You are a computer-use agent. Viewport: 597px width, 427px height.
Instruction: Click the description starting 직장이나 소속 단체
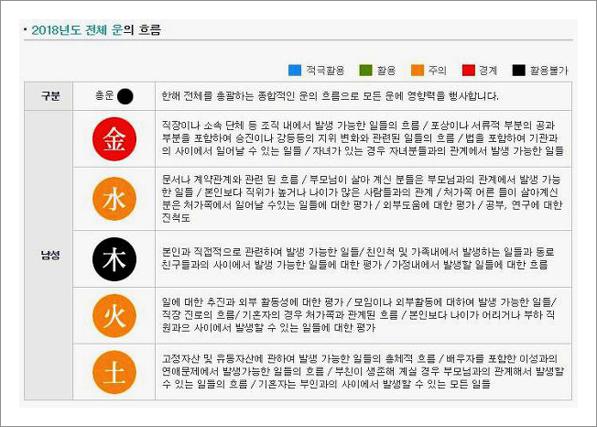point(362,138)
